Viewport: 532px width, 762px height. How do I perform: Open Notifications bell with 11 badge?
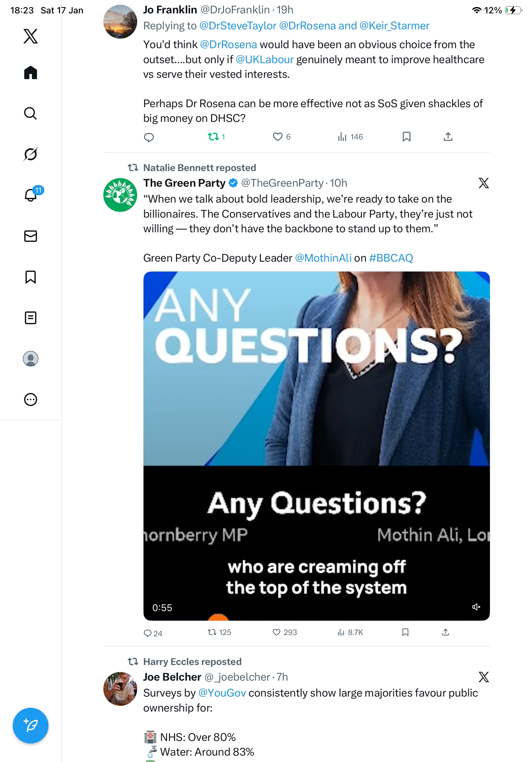[31, 195]
